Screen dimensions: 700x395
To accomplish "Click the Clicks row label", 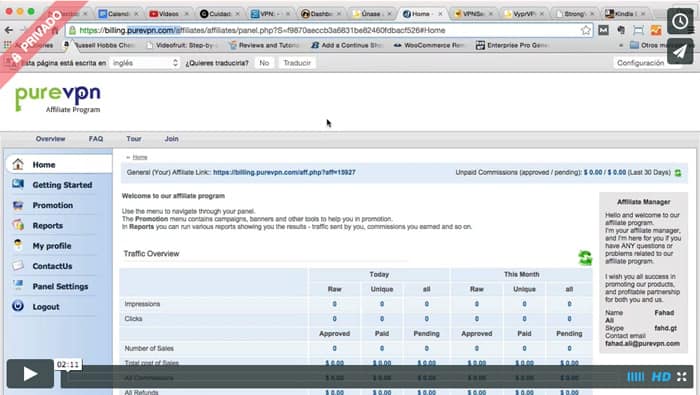I will point(133,319).
